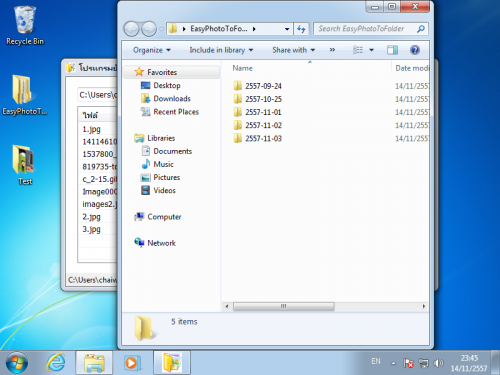Screen dimensions: 500x375
Task: Open Windows Media Player taskbar icon
Action: [x=132, y=363]
